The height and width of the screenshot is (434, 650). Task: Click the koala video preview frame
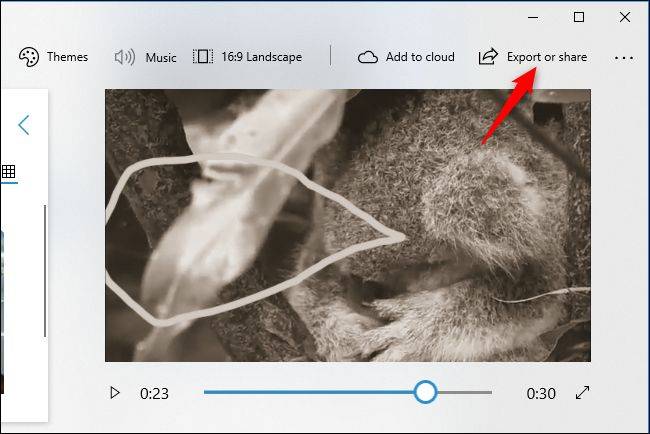348,225
